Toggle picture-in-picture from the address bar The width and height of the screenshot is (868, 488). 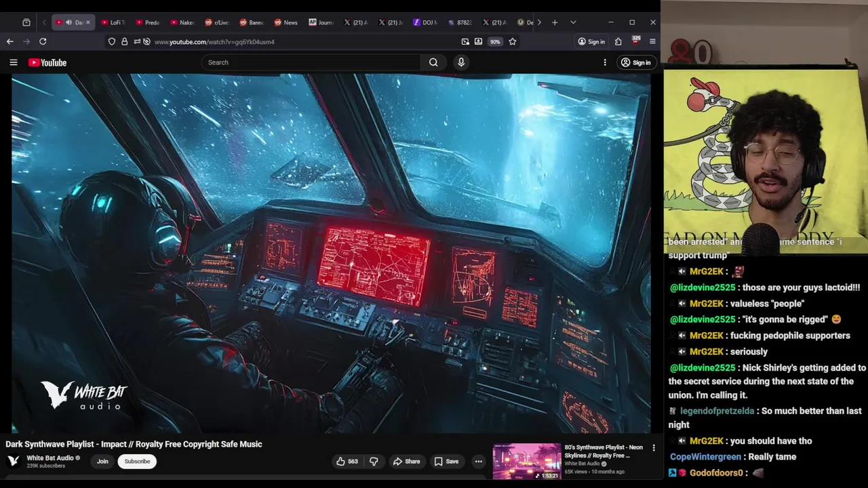click(465, 41)
